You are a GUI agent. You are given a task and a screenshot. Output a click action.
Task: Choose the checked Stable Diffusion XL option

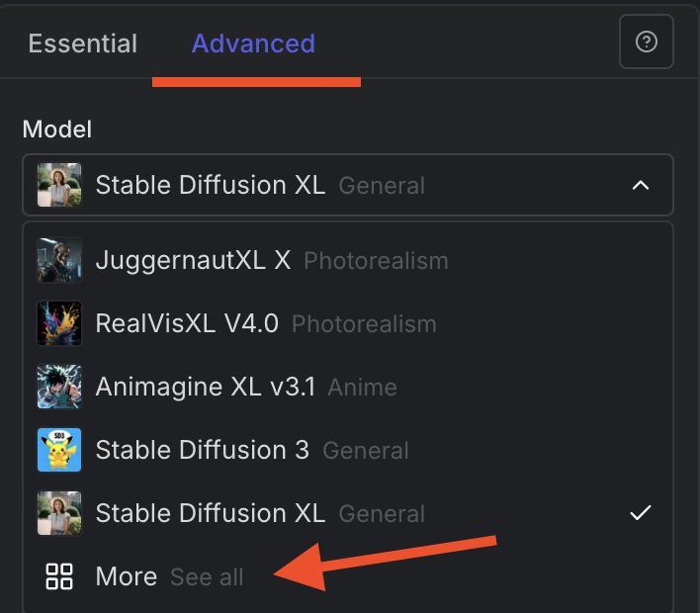[x=210, y=513]
